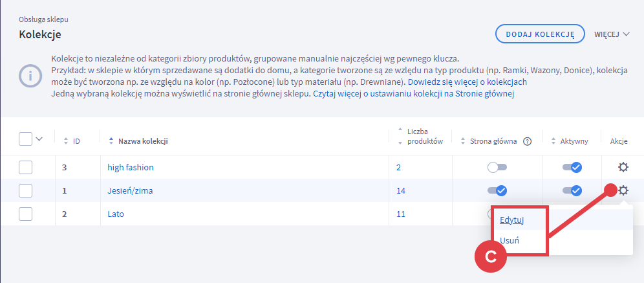Sort by Liczba produktów column
The height and width of the screenshot is (283, 644).
tap(420, 137)
